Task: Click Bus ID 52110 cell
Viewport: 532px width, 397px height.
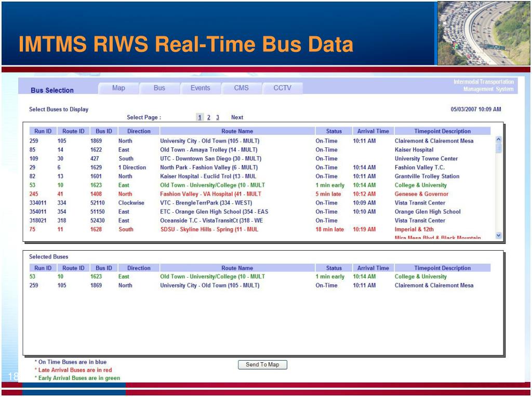Action: (x=98, y=203)
